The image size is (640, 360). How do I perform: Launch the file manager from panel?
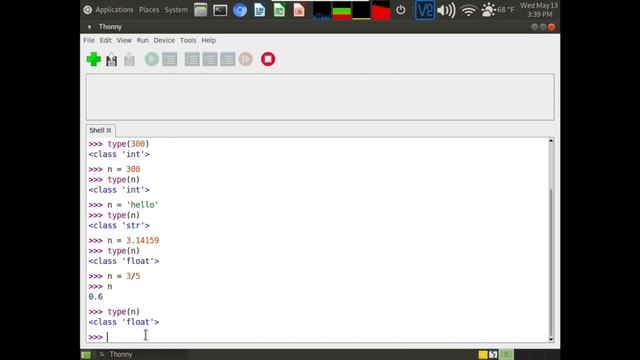200,10
